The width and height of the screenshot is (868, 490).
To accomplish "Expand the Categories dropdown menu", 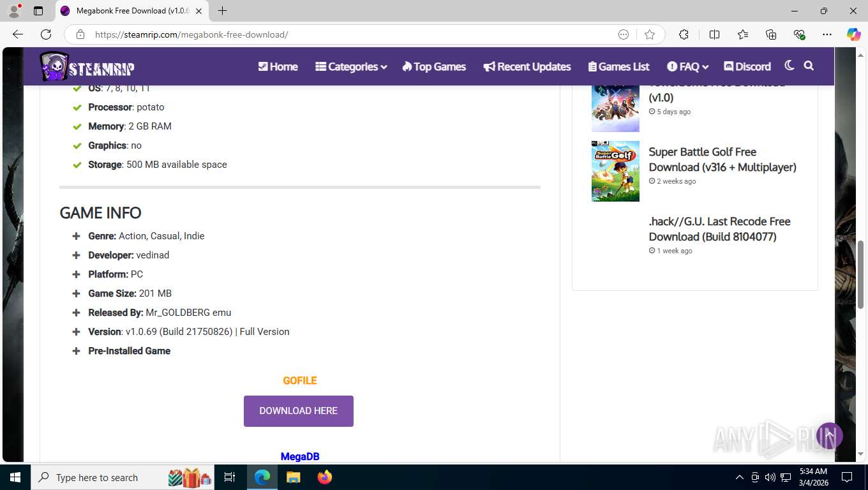I will [x=351, y=66].
